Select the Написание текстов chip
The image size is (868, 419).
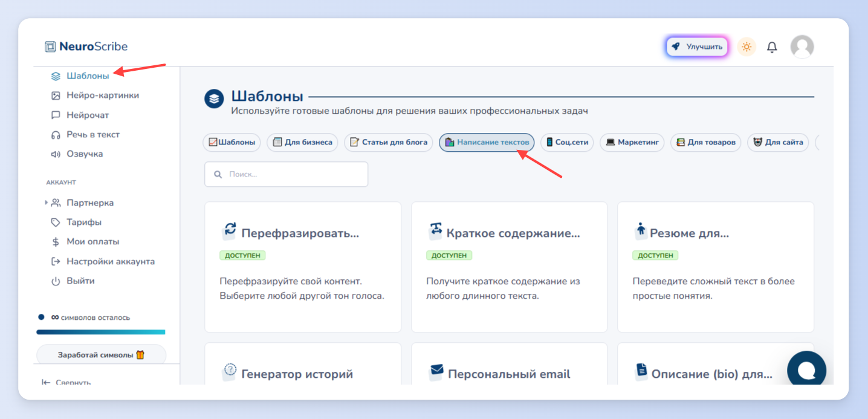click(487, 143)
